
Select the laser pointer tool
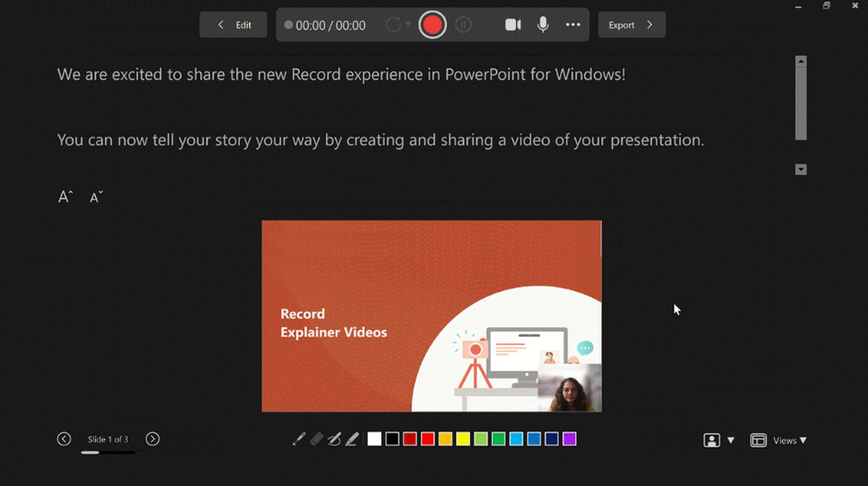[299, 439]
